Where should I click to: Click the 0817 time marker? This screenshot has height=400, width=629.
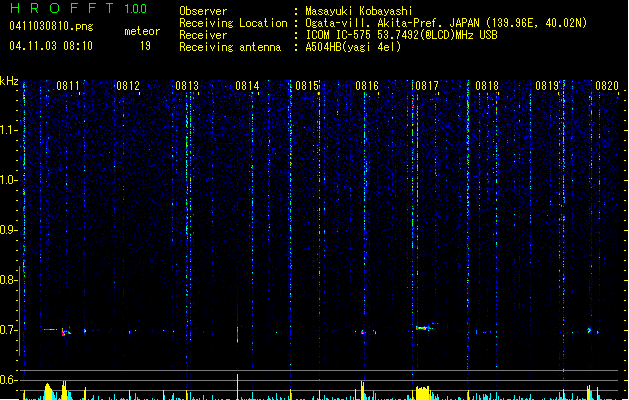point(427,86)
